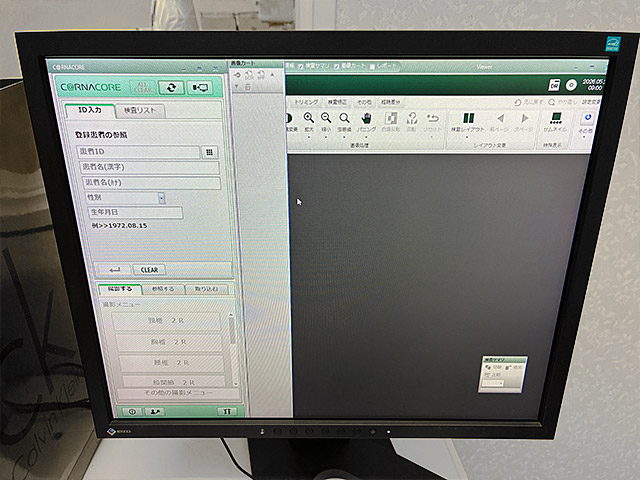Open the トリミング ribbon tab

306,102
